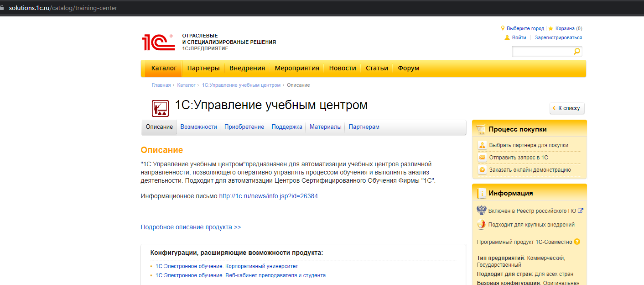Click the Описание orange heading
Screen dimensions: 644x285
click(162, 150)
